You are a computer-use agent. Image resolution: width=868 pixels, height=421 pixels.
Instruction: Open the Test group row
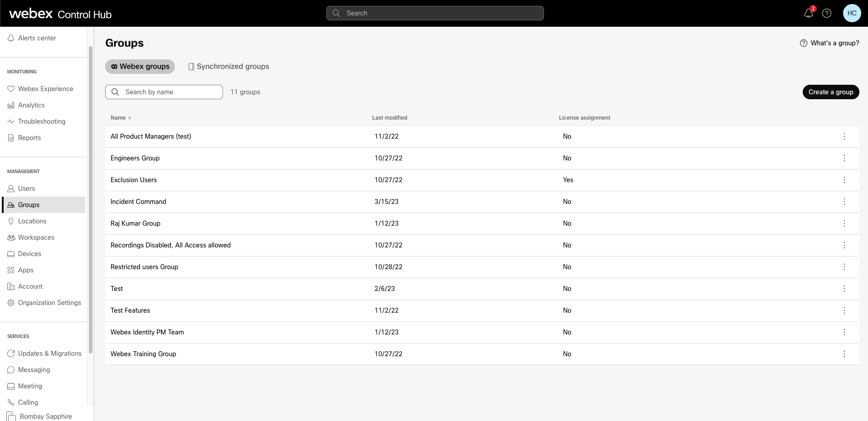pyautogui.click(x=482, y=289)
